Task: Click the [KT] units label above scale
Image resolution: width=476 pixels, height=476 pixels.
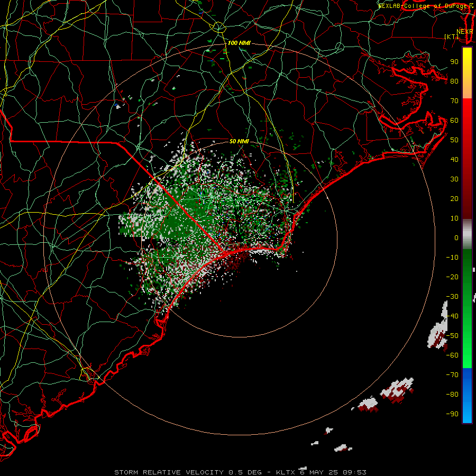Action: click(x=451, y=36)
